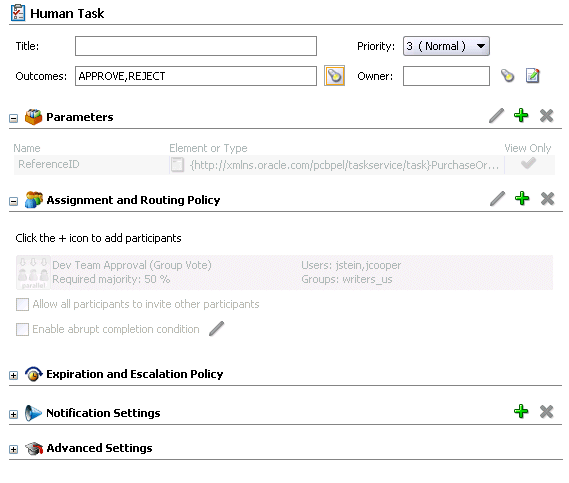Click the View Only column header

[528, 148]
